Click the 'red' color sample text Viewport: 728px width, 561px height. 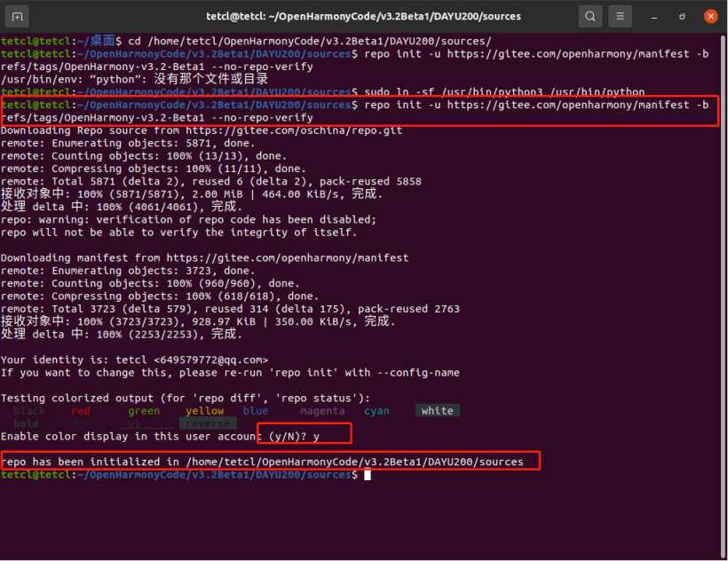[81, 411]
